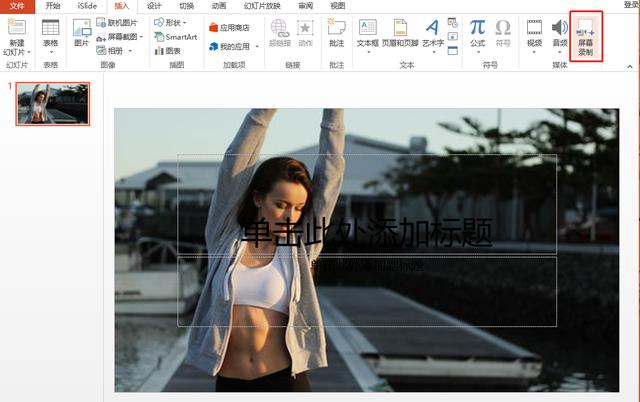
Task: Expand the 视频 video dropdown
Action: (534, 50)
